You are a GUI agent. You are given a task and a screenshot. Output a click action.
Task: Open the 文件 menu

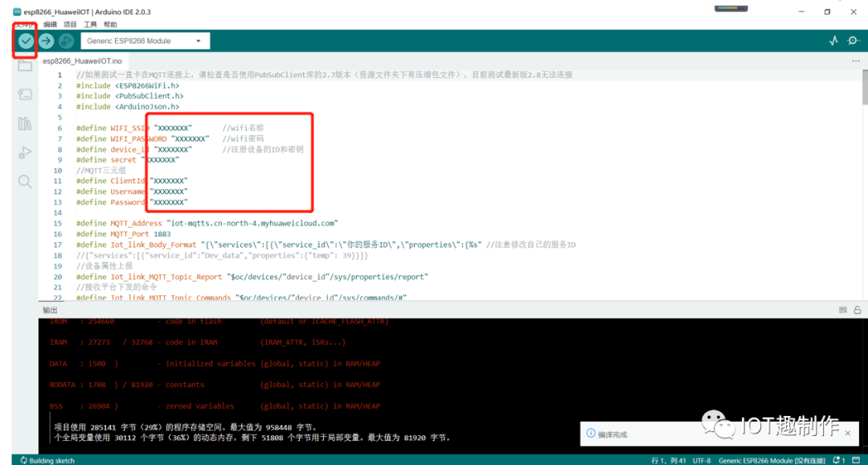click(24, 24)
